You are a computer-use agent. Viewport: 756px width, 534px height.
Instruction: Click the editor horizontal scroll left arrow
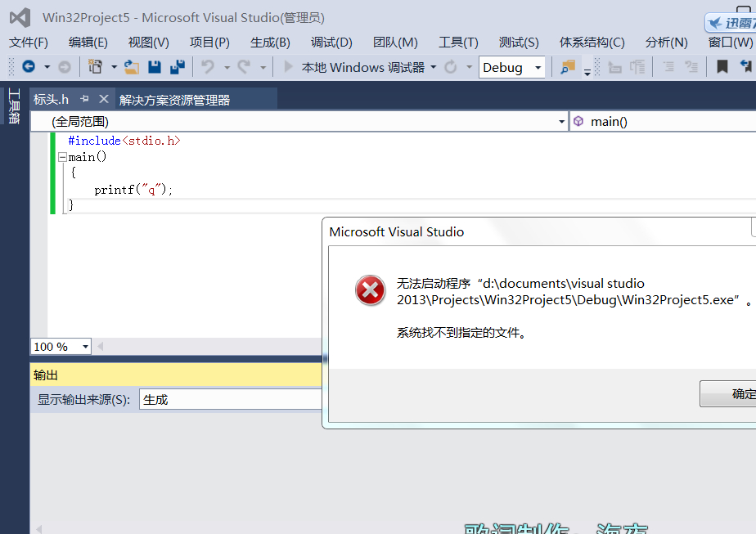(101, 346)
